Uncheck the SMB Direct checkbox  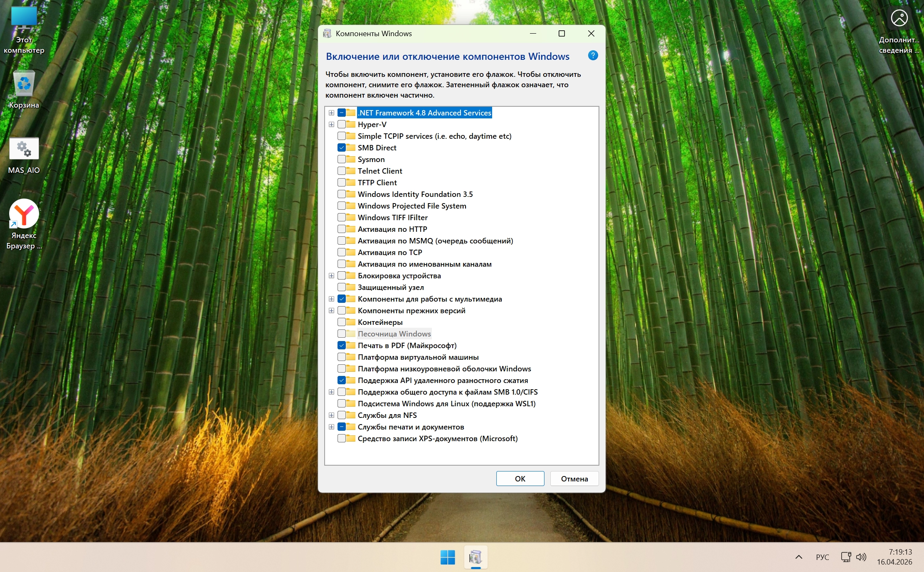tap(342, 147)
